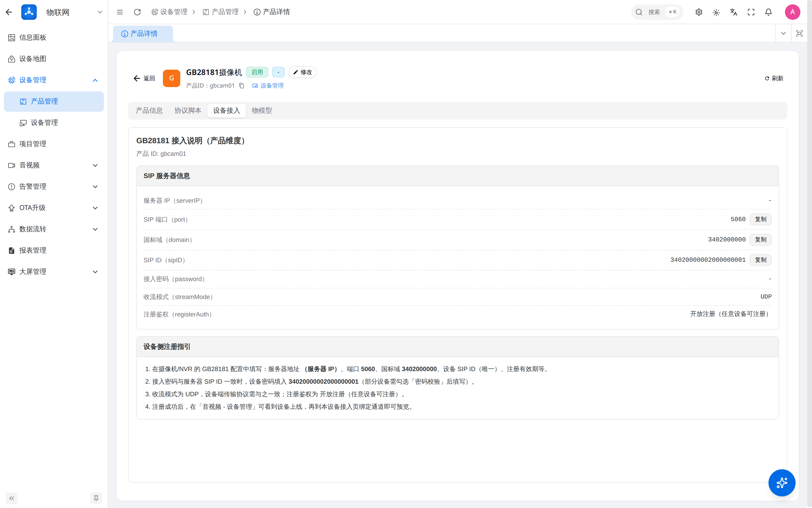Open user avatar A menu

coord(792,12)
